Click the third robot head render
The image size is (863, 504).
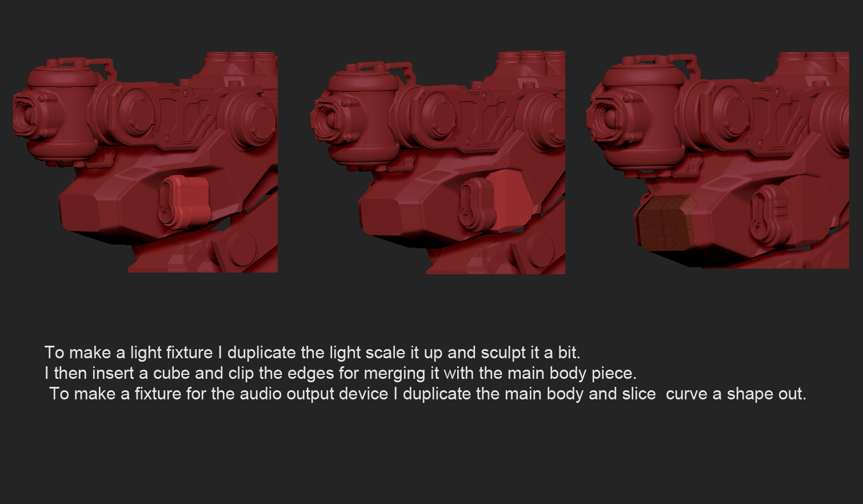point(718,160)
